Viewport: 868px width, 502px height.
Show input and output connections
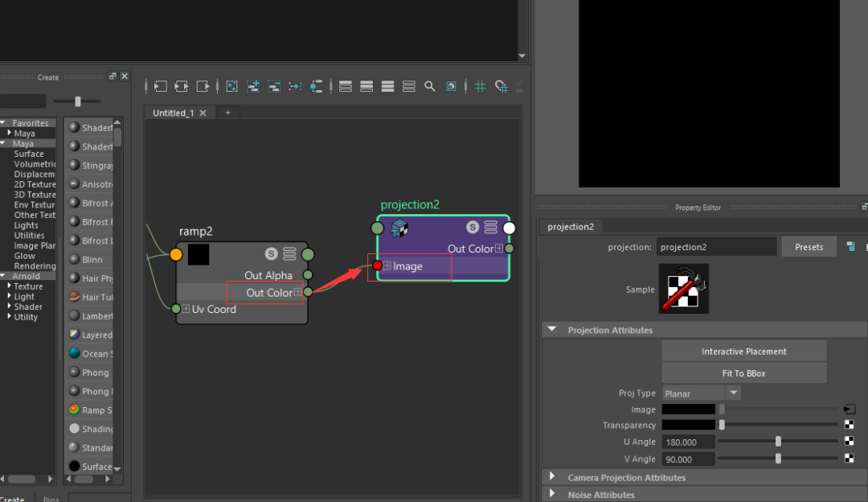(181, 86)
